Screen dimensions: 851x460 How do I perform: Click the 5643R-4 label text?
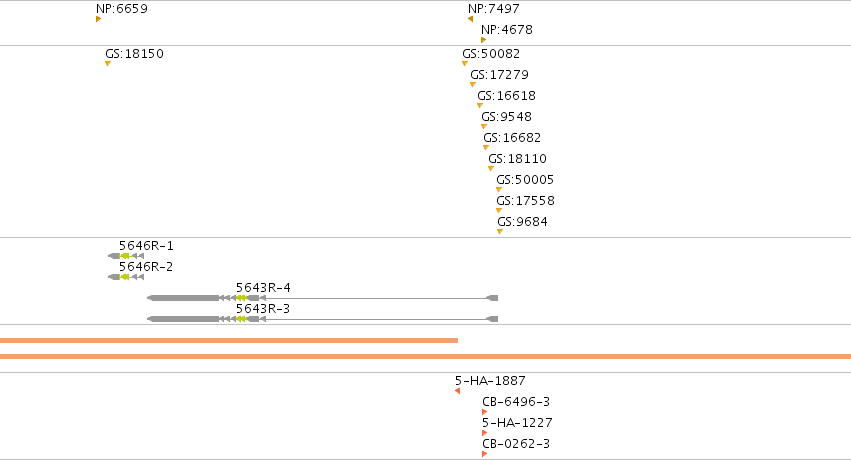263,288
